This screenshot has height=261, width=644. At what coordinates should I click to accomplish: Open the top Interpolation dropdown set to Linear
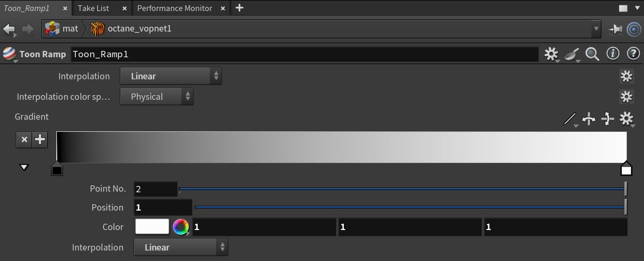pyautogui.click(x=171, y=76)
